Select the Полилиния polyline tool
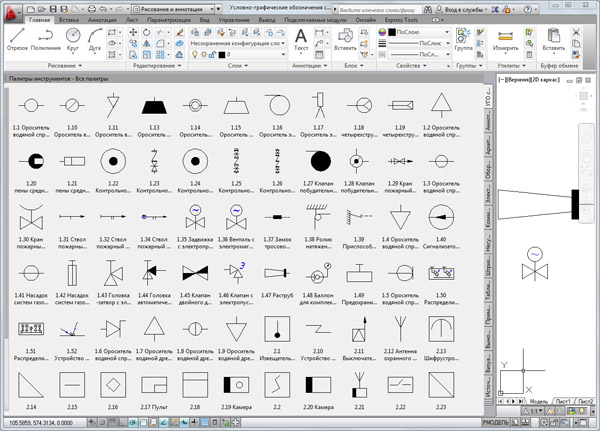 47,39
